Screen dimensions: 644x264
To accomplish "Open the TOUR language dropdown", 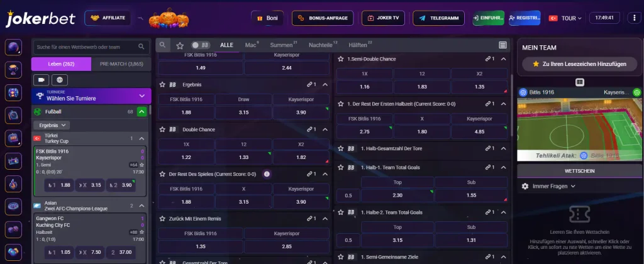I will pos(565,18).
